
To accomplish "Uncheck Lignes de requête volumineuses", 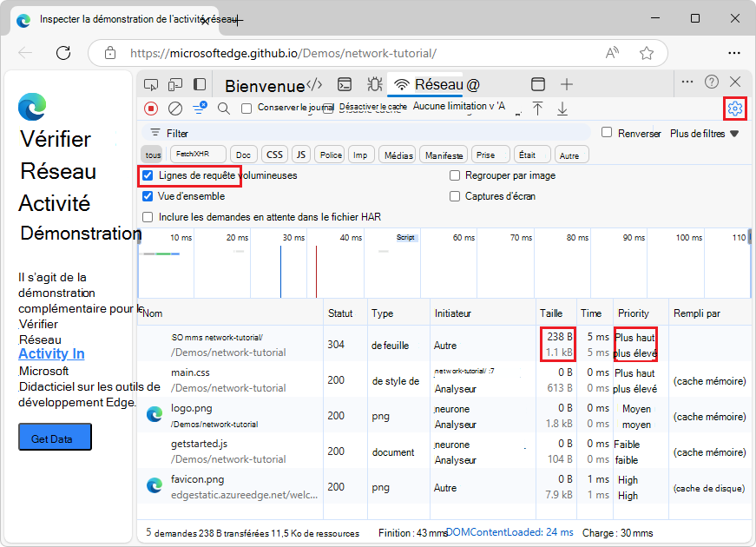I will pyautogui.click(x=148, y=175).
